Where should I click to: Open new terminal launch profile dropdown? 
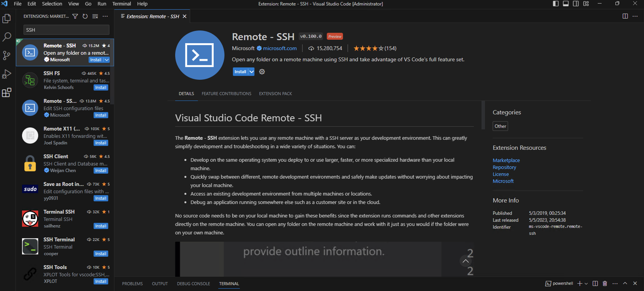(x=586, y=283)
